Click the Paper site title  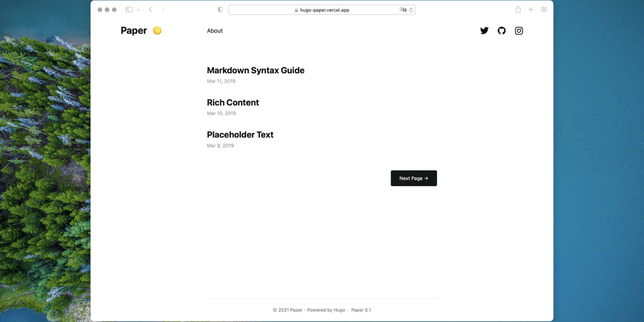tap(134, 31)
